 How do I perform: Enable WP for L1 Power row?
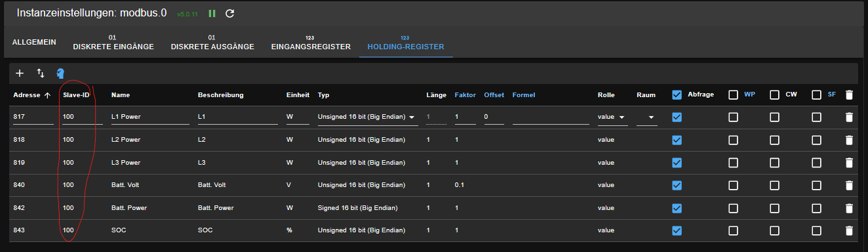point(734,117)
